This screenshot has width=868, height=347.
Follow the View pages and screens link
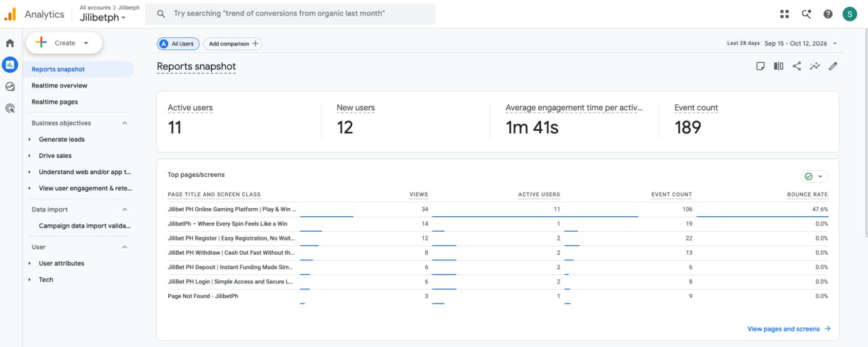coord(789,329)
